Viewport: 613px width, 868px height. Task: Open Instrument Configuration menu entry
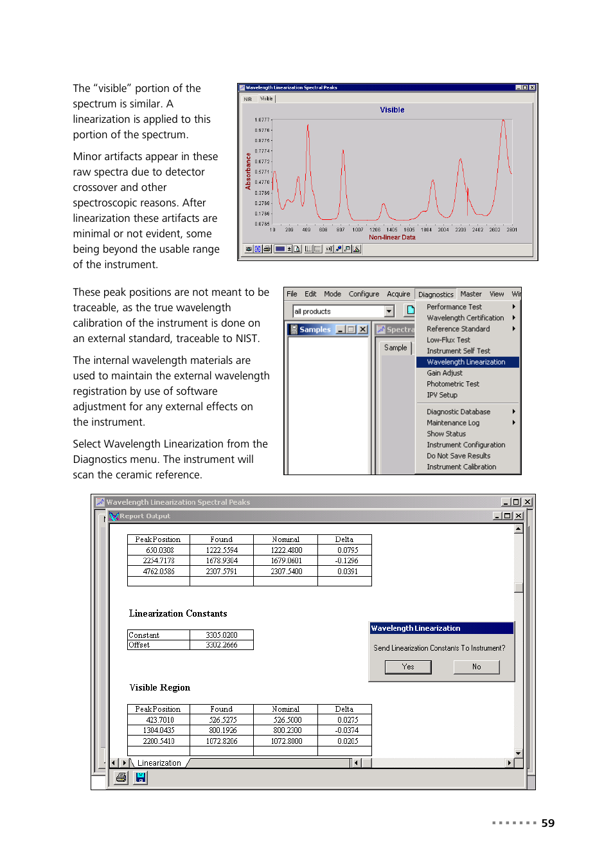click(x=467, y=445)
